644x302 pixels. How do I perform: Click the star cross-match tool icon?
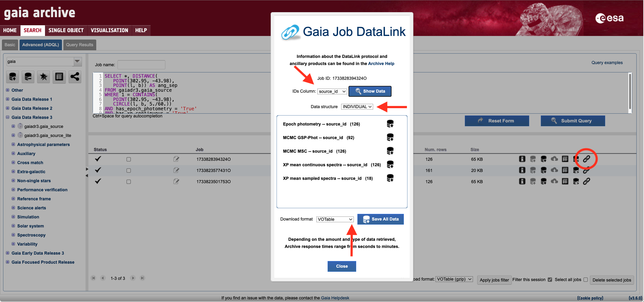pos(44,77)
